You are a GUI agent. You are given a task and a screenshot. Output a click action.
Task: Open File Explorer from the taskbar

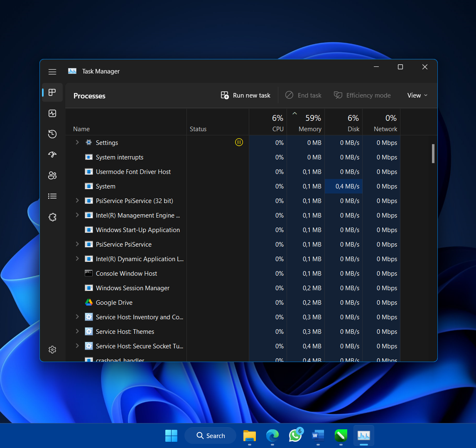tap(250, 436)
